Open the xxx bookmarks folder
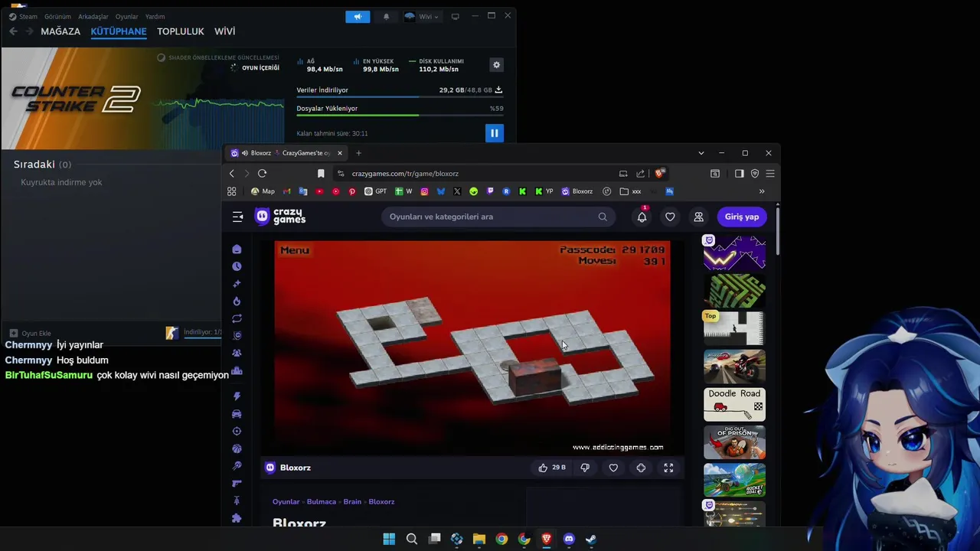Image resolution: width=980 pixels, height=551 pixels. [x=631, y=191]
